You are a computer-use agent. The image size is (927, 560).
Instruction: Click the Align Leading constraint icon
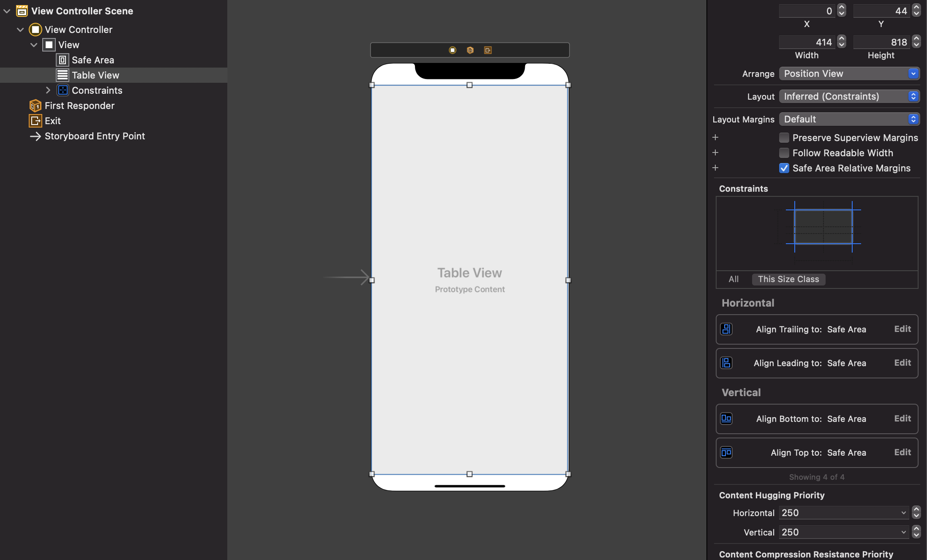(x=726, y=363)
